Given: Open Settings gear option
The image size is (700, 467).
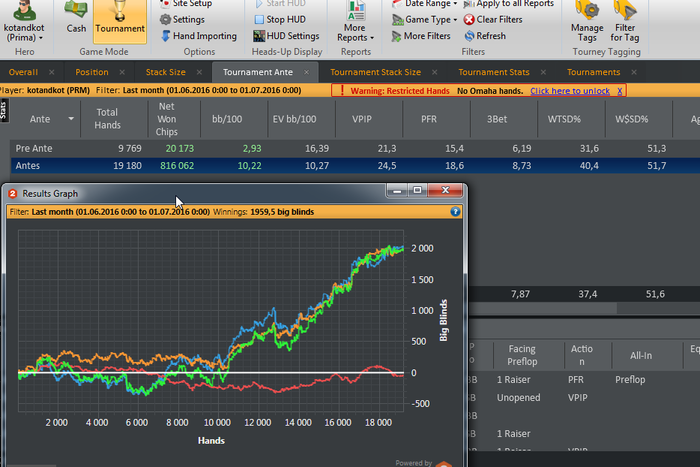Looking at the screenshot, I should tap(182, 20).
